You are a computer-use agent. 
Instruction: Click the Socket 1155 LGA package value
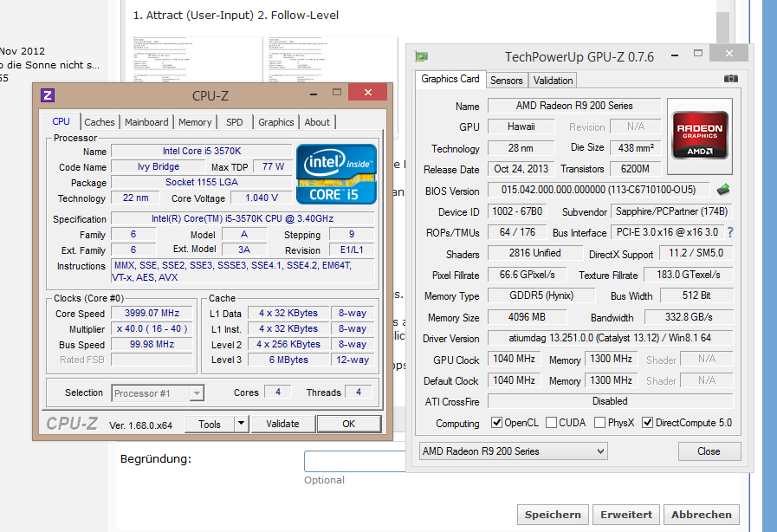click(202, 182)
